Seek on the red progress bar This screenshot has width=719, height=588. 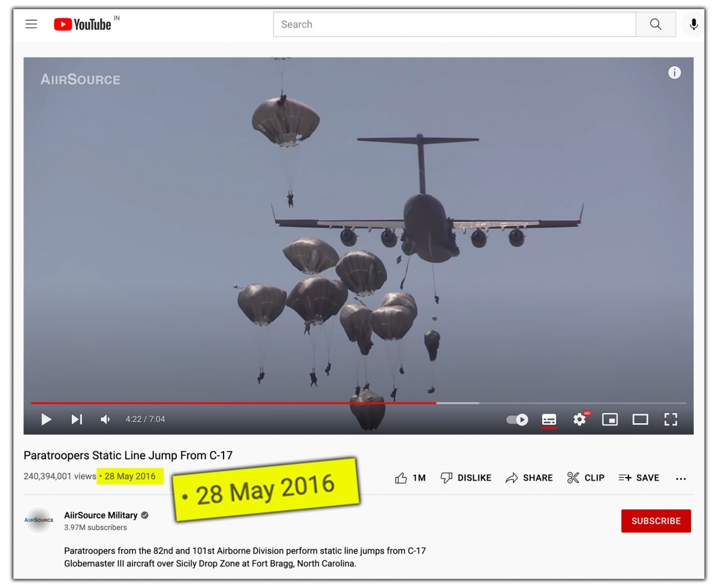(234, 403)
